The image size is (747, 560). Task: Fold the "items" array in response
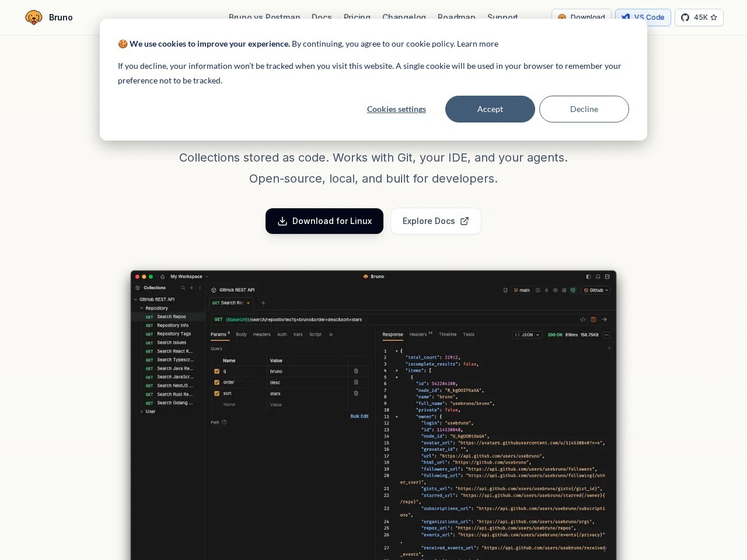(x=397, y=370)
